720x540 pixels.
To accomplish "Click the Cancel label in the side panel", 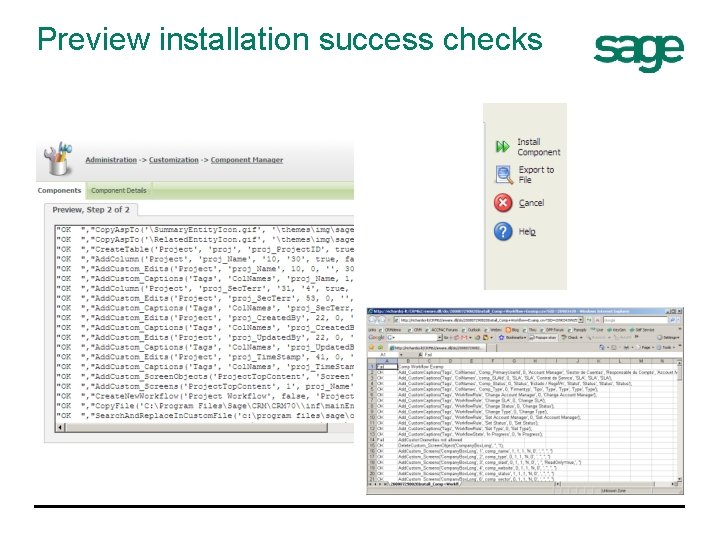I will pos(531,203).
